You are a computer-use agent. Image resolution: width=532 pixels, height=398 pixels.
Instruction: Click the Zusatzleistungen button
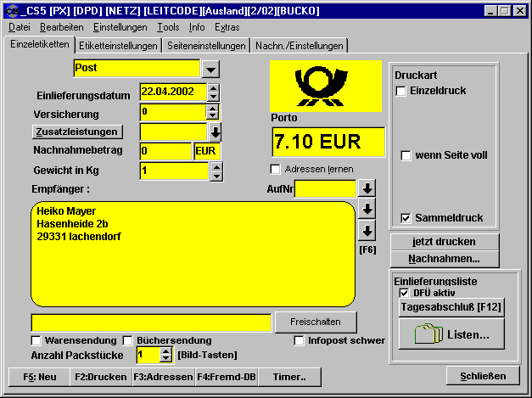(77, 132)
